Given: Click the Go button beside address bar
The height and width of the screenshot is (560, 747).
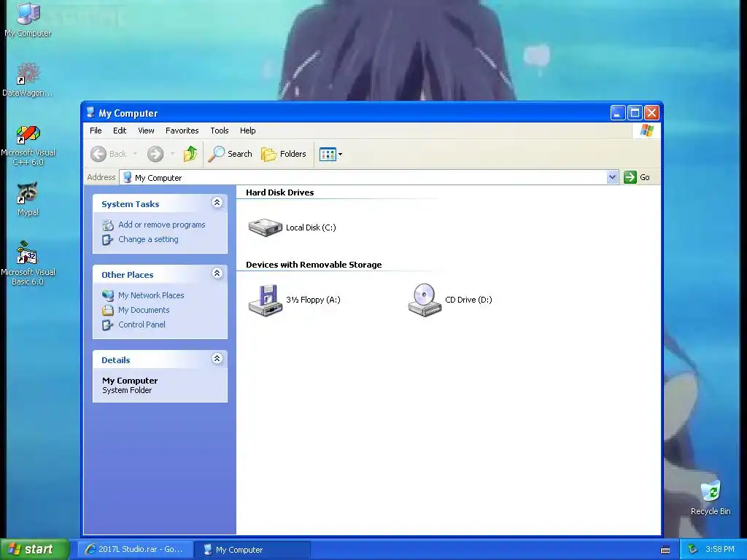Looking at the screenshot, I should pos(637,177).
